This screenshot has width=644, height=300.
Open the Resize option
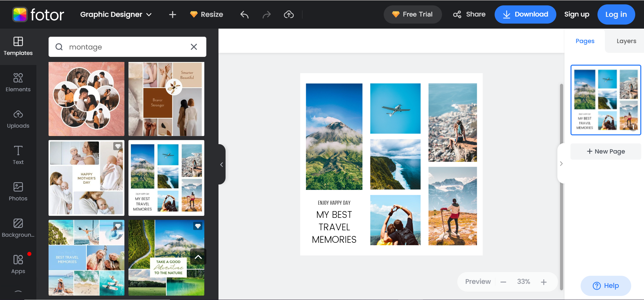coord(207,14)
